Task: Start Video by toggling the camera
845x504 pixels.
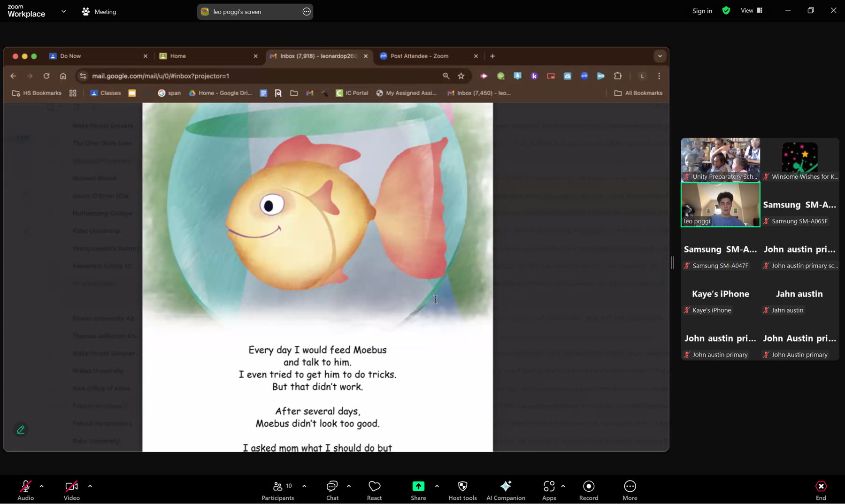Action: coord(71,490)
